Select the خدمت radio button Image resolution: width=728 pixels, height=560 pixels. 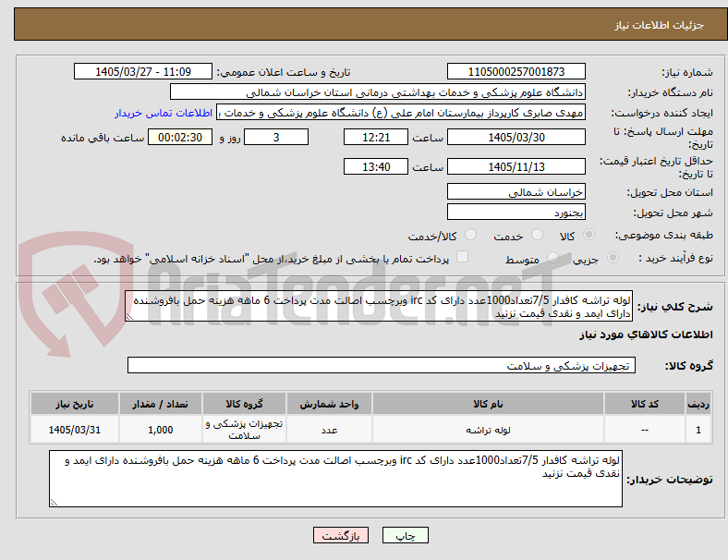click(537, 235)
